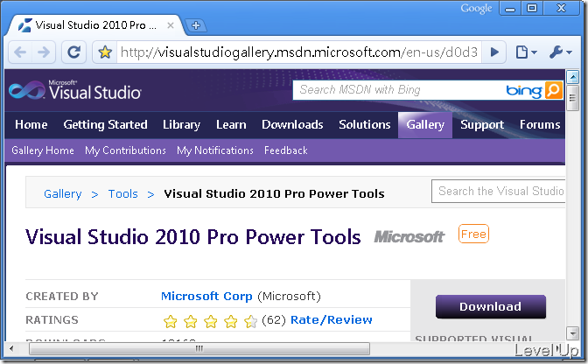
Task: Click vertical scrollbar up arrow
Action: coord(572,77)
